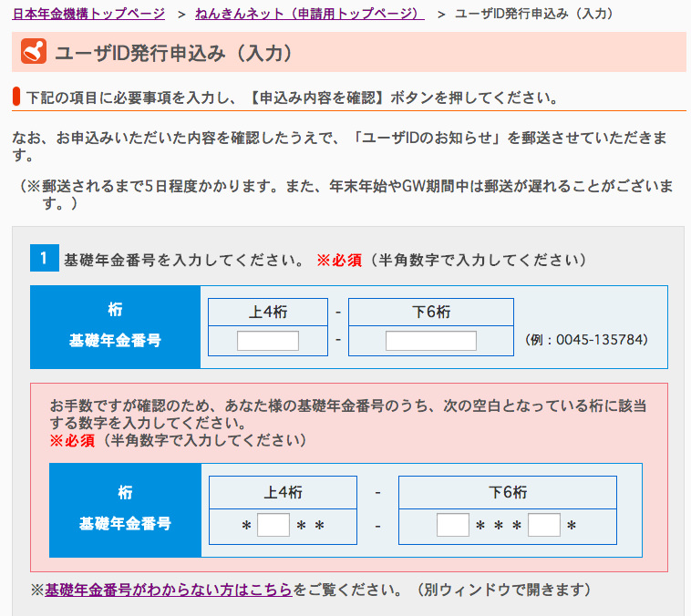
Task: Open the 日本年金機構トップページ breadcrumb link
Action: (88, 14)
